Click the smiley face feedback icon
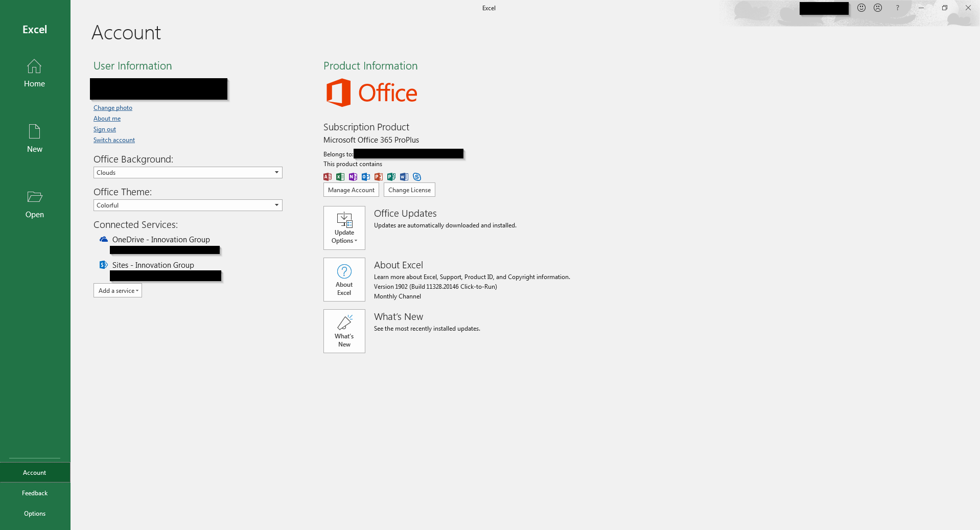980x530 pixels. click(861, 8)
